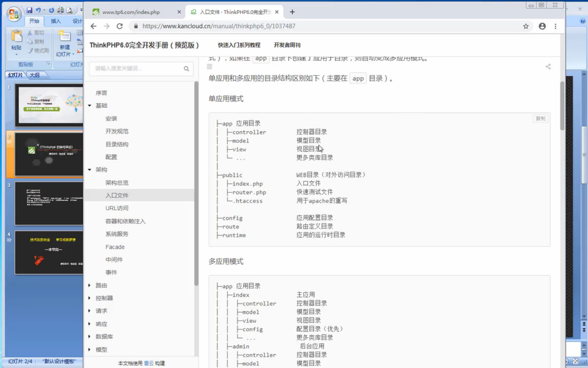Image resolution: width=588 pixels, height=368 pixels.
Task: Switch to the 大纲 pane tab
Action: pyautogui.click(x=35, y=75)
